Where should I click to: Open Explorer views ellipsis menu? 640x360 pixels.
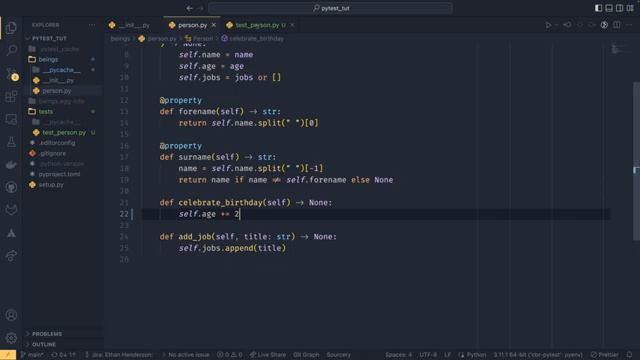pos(92,25)
